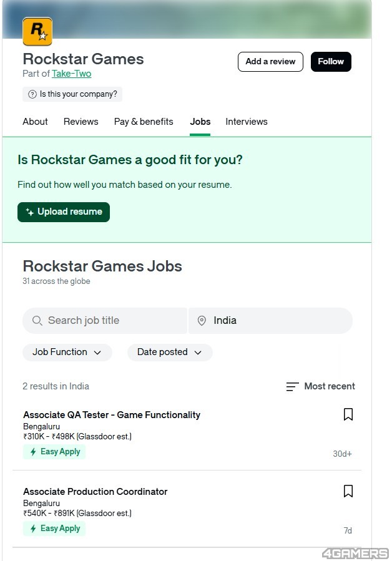Open the Date posted filter

pos(170,353)
